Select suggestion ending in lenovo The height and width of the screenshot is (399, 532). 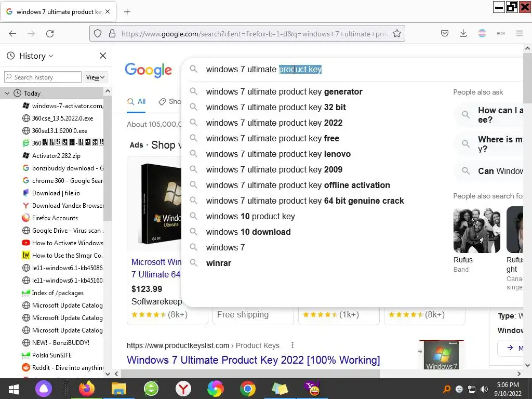[x=278, y=154]
